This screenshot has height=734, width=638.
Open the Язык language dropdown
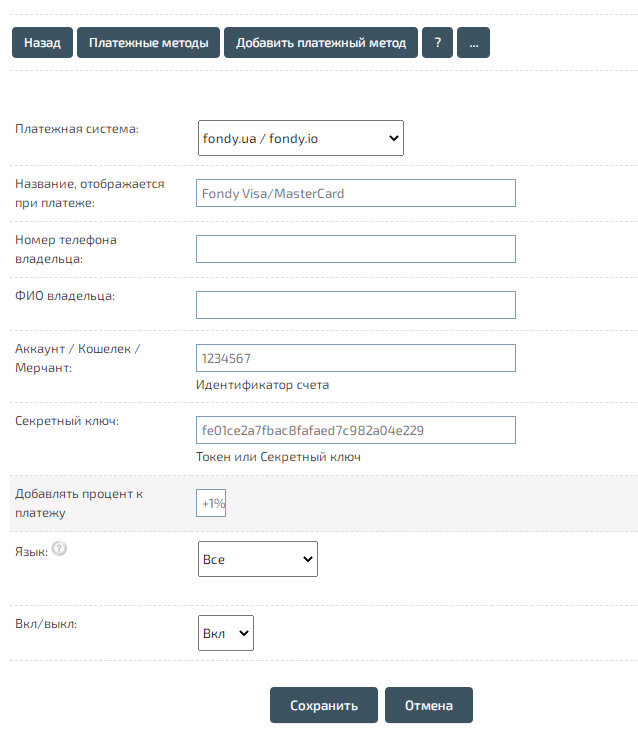coord(257,559)
